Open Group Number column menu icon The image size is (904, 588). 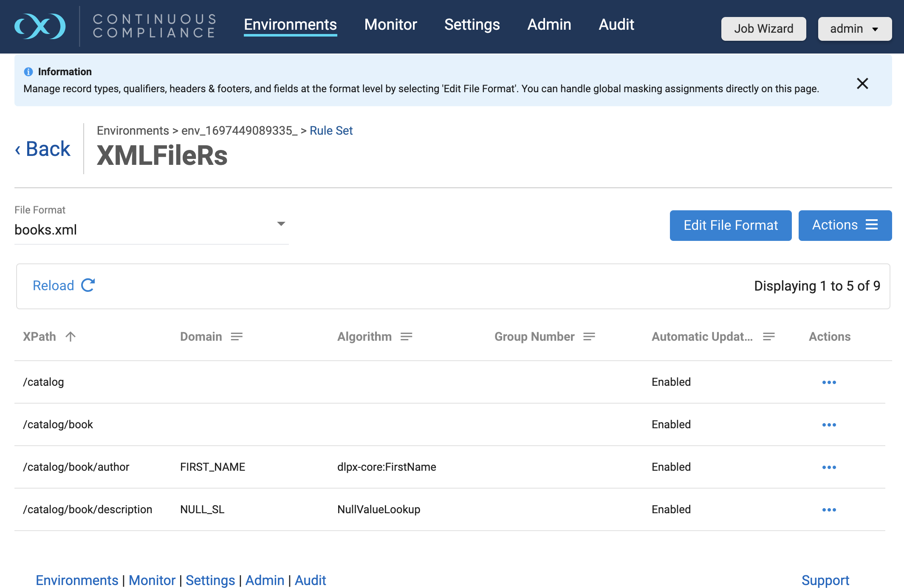pyautogui.click(x=589, y=336)
